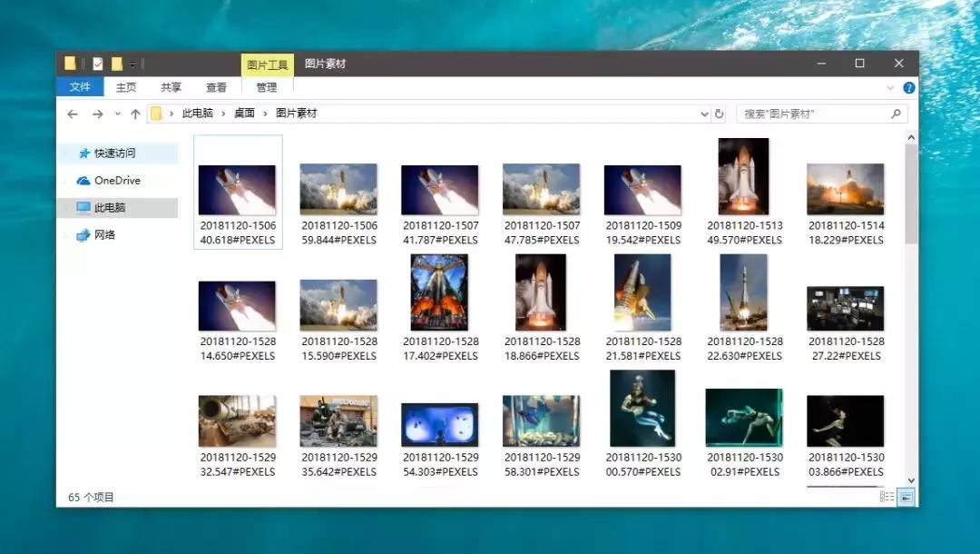Image resolution: width=980 pixels, height=554 pixels.
Task: Click the Forward navigation arrow
Action: click(97, 114)
